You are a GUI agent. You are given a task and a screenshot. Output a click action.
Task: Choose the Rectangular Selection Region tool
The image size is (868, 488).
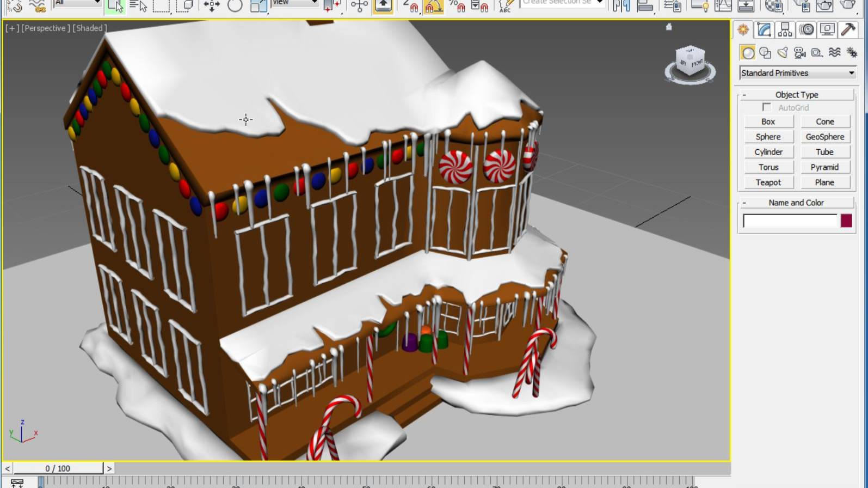click(x=161, y=5)
